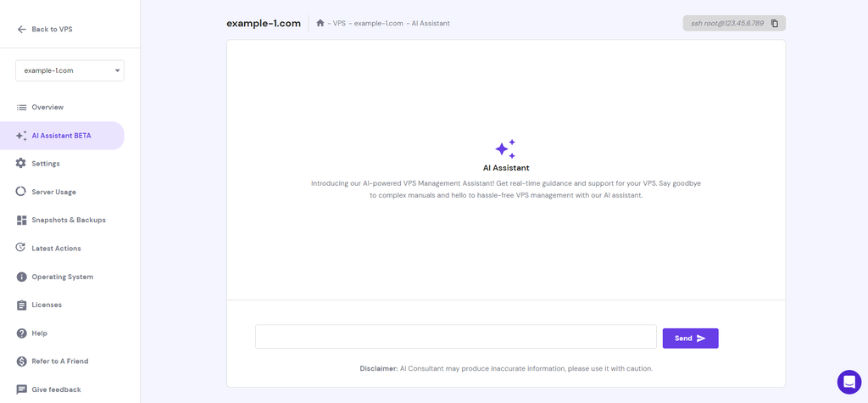The image size is (868, 403).
Task: Copy the SSH command with the copy icon
Action: tap(775, 23)
